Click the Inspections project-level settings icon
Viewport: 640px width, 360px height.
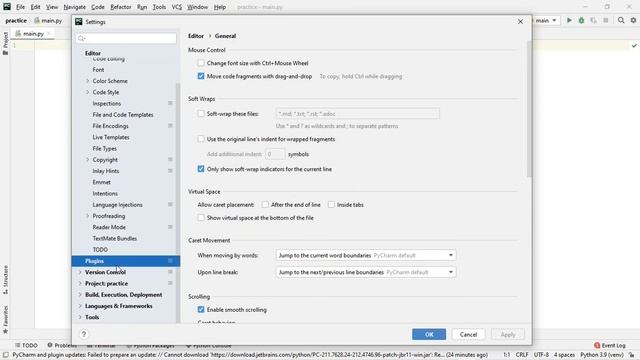pos(170,103)
